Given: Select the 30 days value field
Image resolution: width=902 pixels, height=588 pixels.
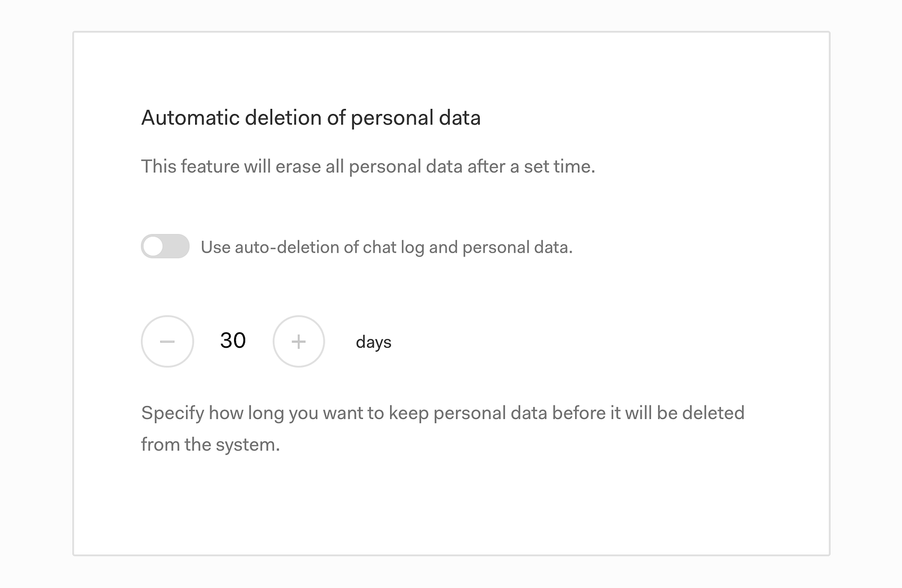Looking at the screenshot, I should point(233,341).
